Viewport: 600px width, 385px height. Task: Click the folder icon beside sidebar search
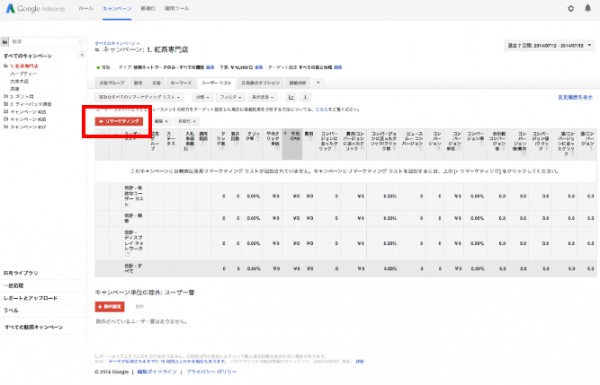tap(5, 42)
